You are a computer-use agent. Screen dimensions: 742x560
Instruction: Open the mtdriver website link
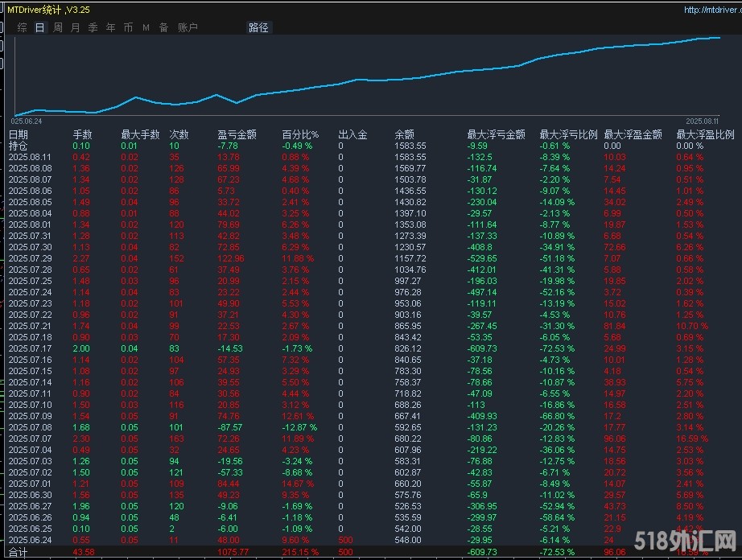pyautogui.click(x=711, y=10)
